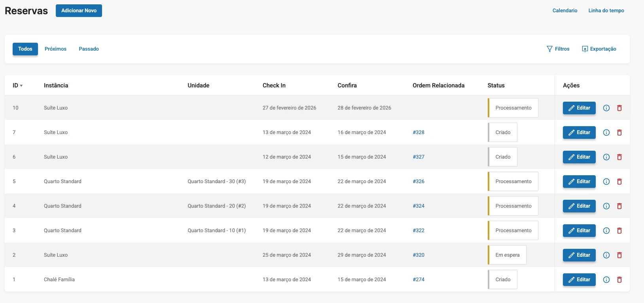Viewport: 644px width, 303px height.
Task: Click 'Quarto Standard - 10 (#1)' unit cell
Action: point(217,231)
